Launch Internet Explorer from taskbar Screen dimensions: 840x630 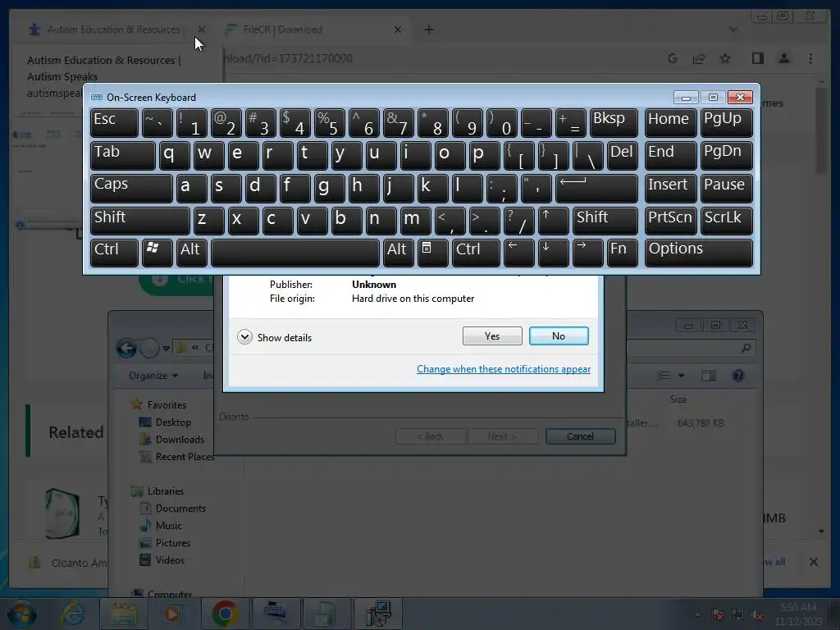click(x=73, y=614)
